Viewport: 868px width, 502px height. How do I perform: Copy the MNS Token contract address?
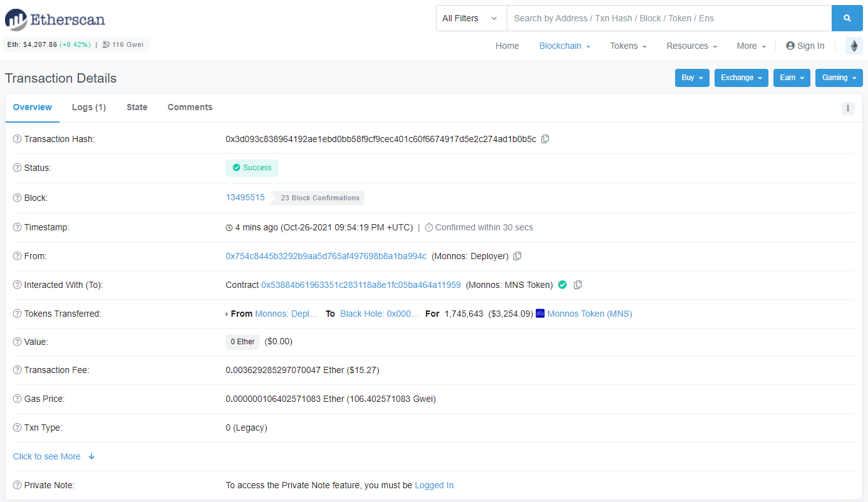tap(578, 285)
